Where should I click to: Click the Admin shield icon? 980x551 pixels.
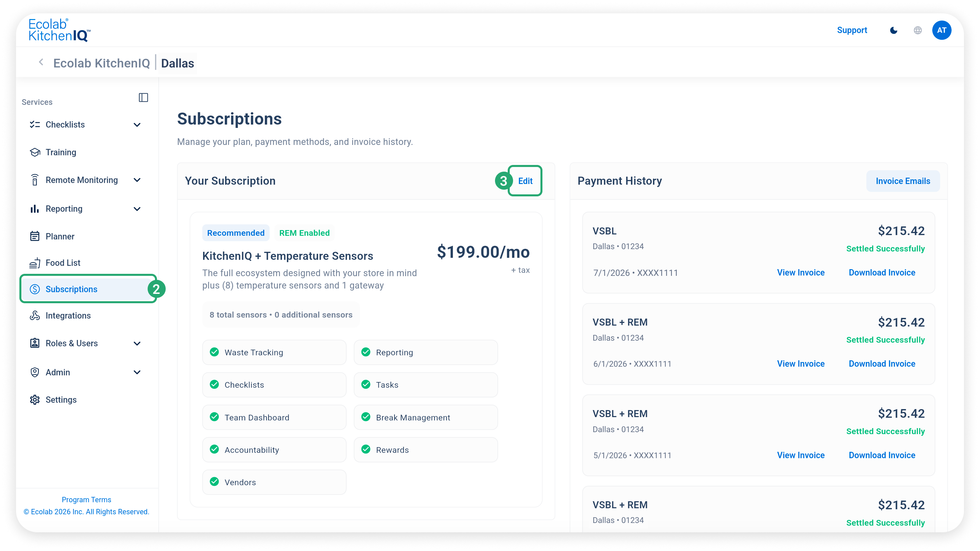[35, 372]
